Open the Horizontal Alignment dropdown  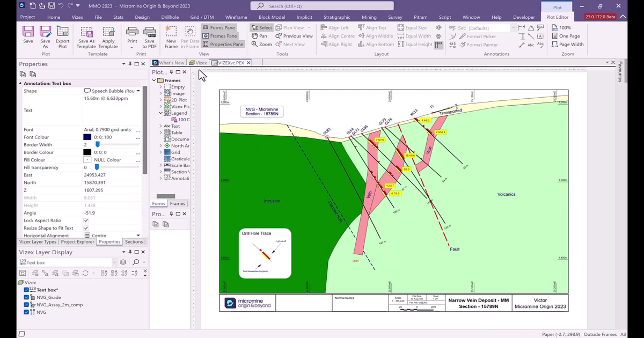[138, 236]
